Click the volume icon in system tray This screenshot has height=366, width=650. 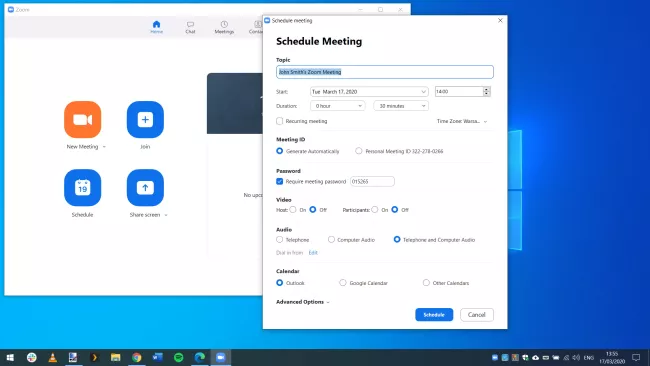pos(576,357)
